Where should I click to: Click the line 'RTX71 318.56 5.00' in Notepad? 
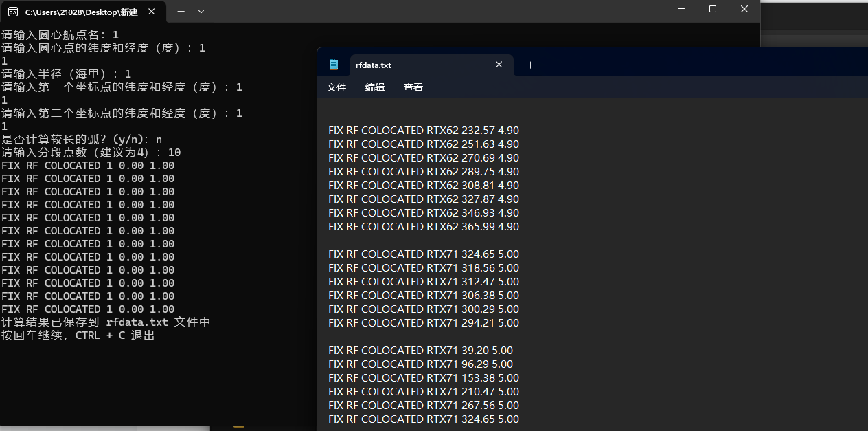coord(424,267)
